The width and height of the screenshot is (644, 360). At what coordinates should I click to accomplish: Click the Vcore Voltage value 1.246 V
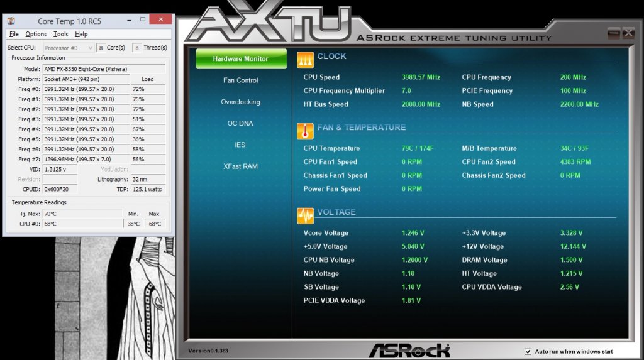click(413, 232)
